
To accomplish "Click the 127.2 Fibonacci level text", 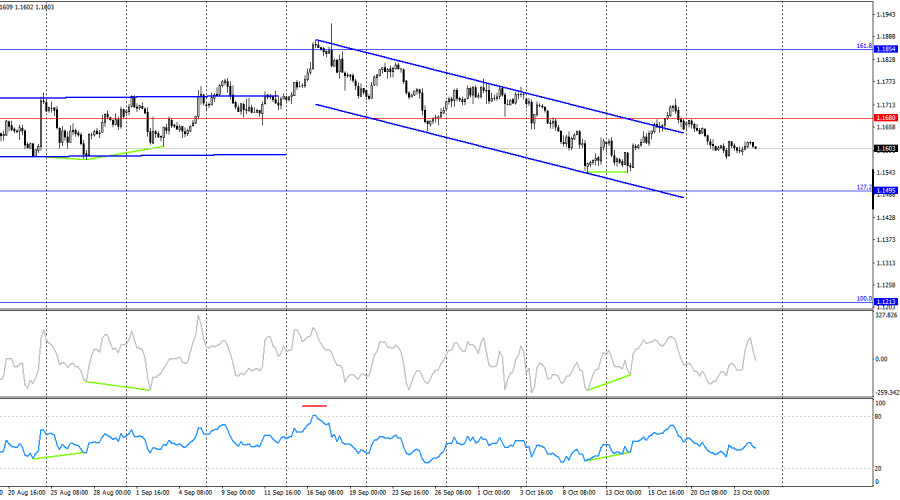I will coord(863,187).
